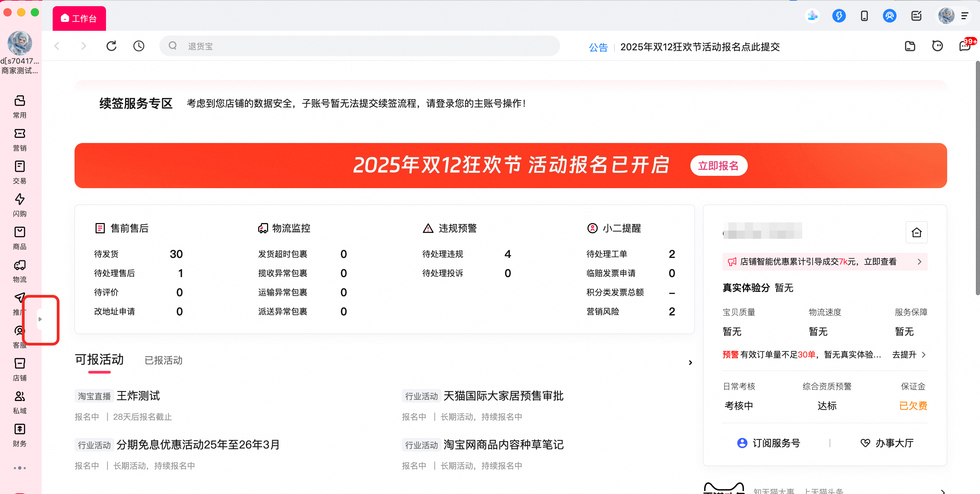This screenshot has height=494, width=980.
Task: Click the vertical page scrollbar
Action: [977, 178]
